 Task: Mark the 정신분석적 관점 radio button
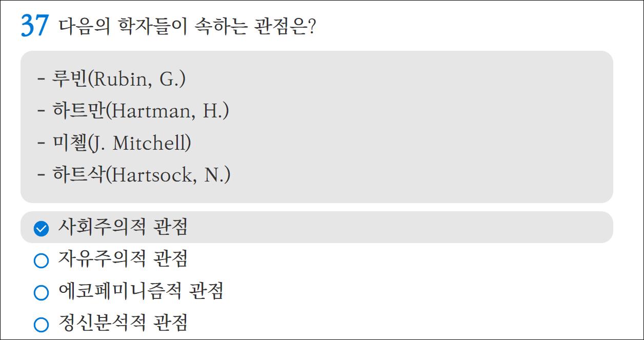click(41, 325)
